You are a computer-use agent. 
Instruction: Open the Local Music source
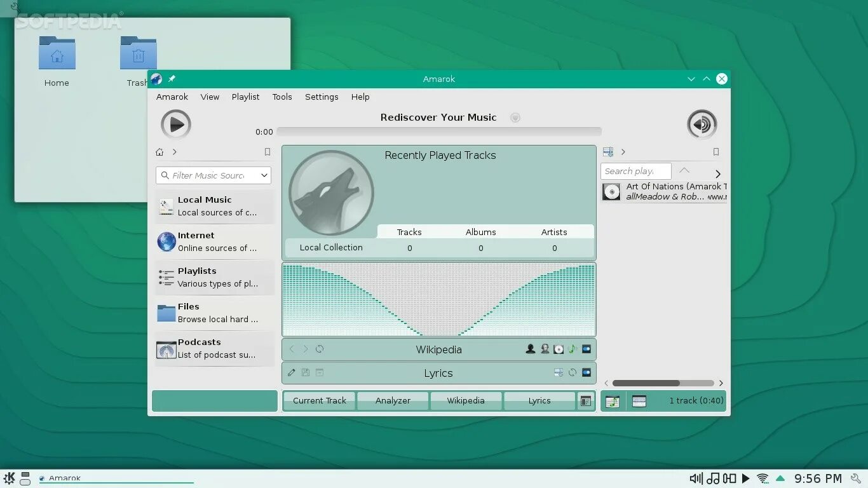(x=215, y=206)
